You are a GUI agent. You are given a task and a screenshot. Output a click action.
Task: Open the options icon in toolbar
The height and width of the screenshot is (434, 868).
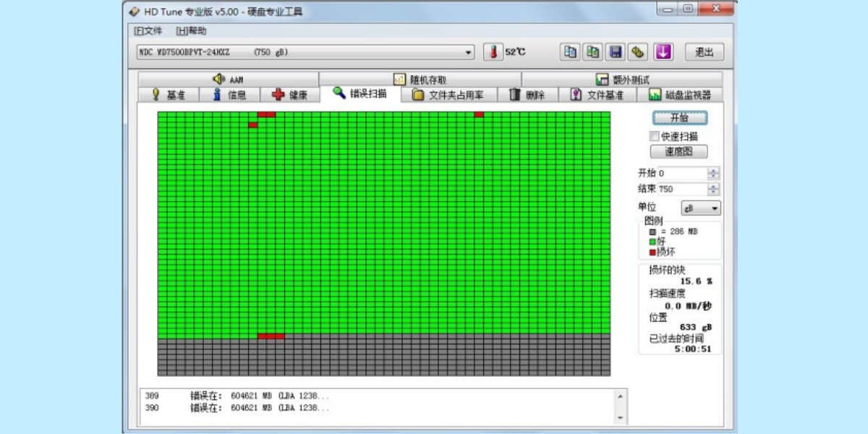[x=637, y=52]
